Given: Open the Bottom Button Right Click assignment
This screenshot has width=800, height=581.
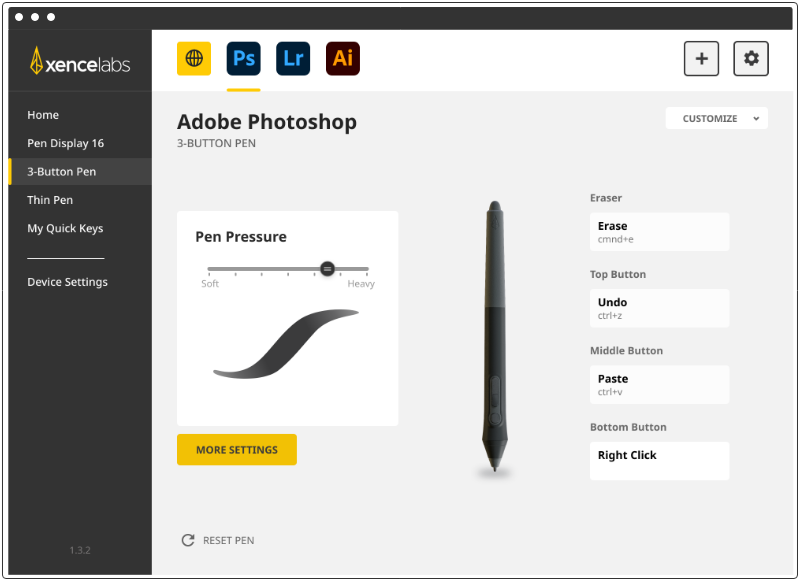Looking at the screenshot, I should [x=659, y=461].
